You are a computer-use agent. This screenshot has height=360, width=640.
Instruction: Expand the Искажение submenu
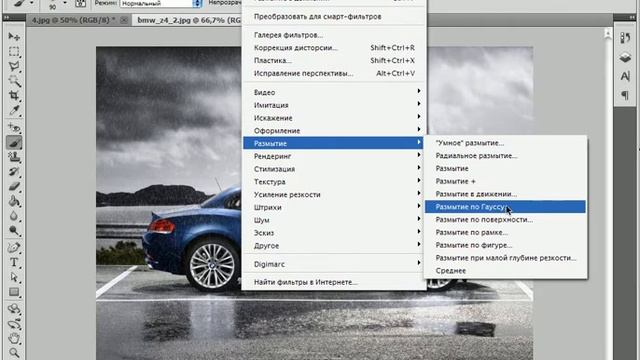(334, 118)
